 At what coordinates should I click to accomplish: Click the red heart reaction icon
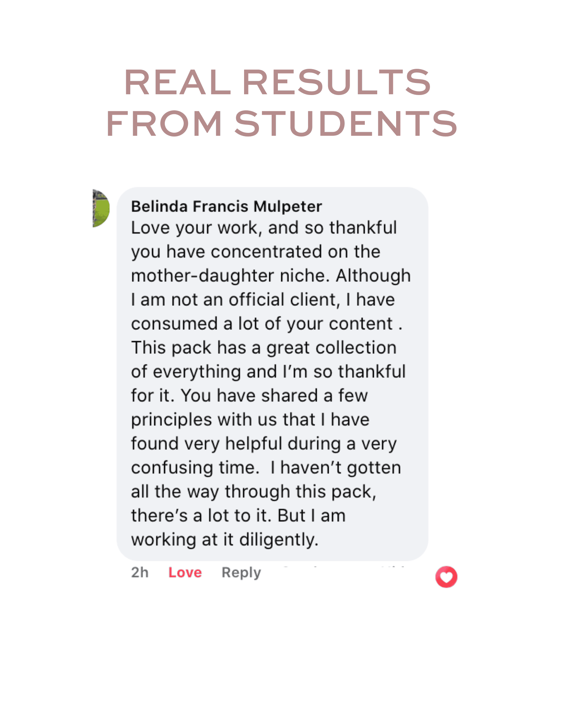point(446,577)
